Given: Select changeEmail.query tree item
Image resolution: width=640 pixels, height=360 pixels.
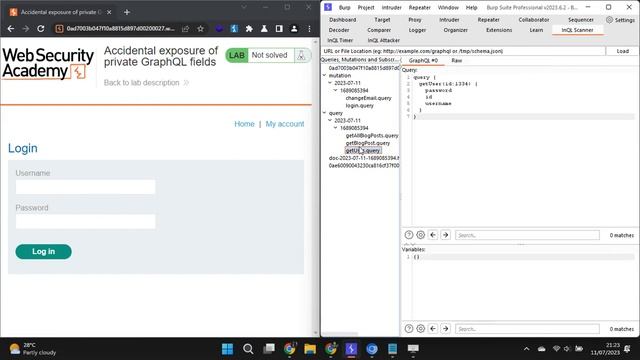Looking at the screenshot, I should [x=368, y=98].
